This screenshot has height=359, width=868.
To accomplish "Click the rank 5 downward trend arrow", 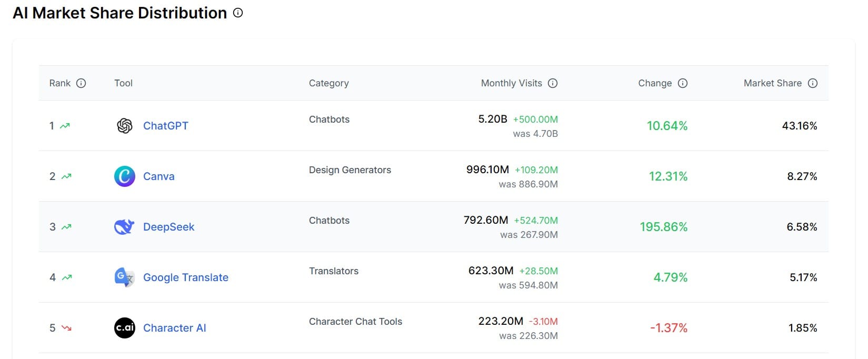I will 66,328.
